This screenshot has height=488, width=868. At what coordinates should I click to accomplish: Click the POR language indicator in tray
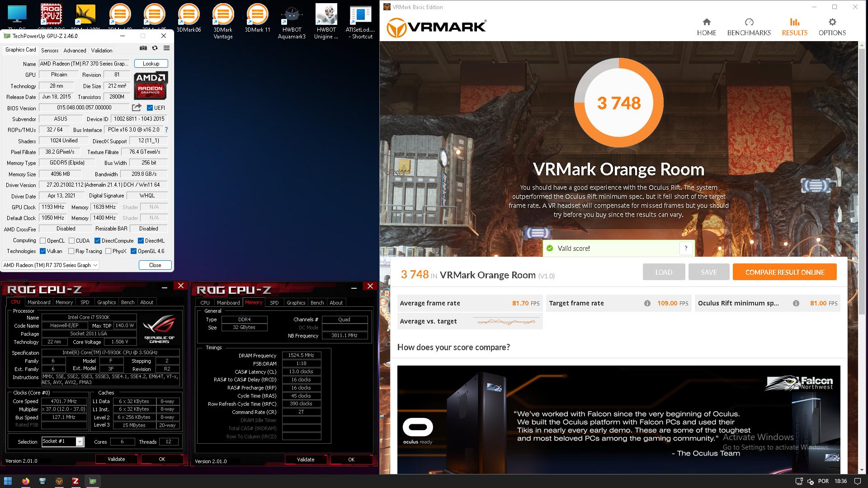coord(823,481)
